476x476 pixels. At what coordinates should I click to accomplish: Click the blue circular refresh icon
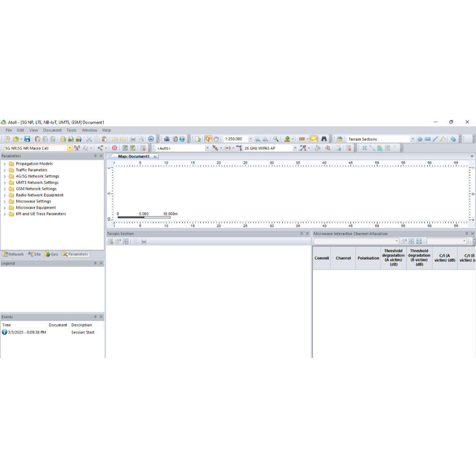click(x=151, y=139)
